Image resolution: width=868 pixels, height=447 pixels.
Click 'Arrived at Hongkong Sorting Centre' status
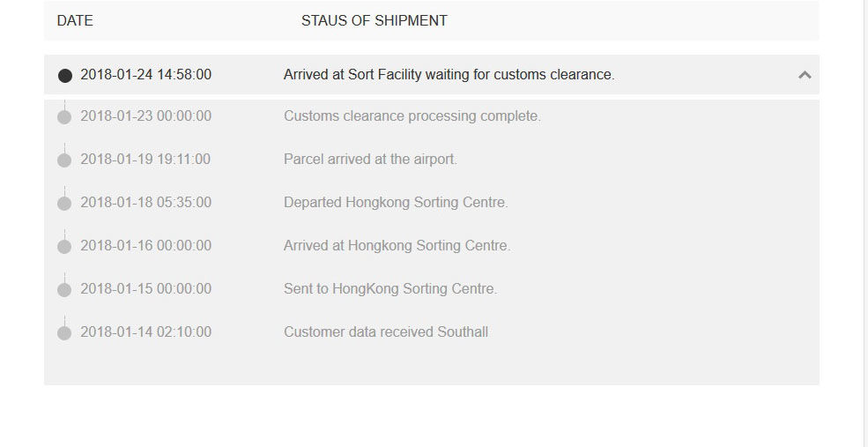click(397, 246)
